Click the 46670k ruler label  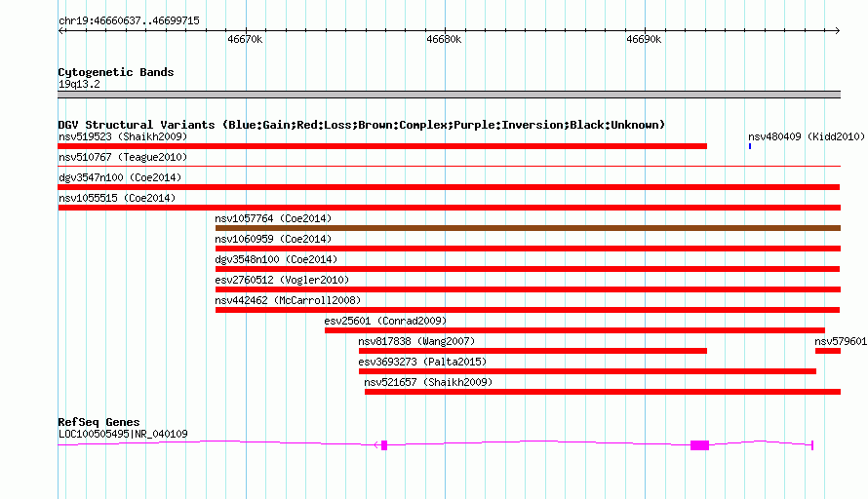245,39
